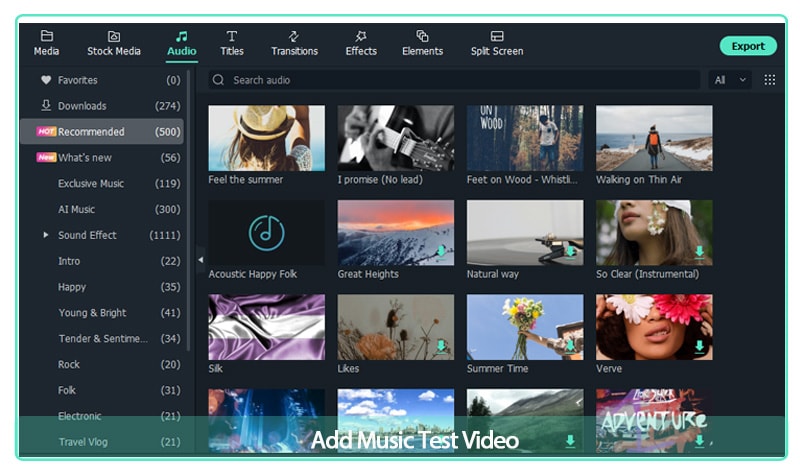Image resolution: width=800 pixels, height=472 pixels.
Task: Click the Summer Time title text
Action: point(497,368)
